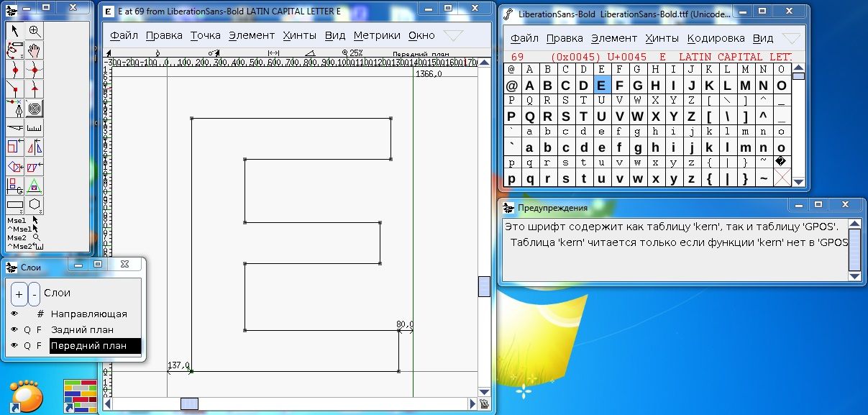Screen dimensions: 868x415
Task: Select bold capital A glyph cell
Action: tap(530, 86)
